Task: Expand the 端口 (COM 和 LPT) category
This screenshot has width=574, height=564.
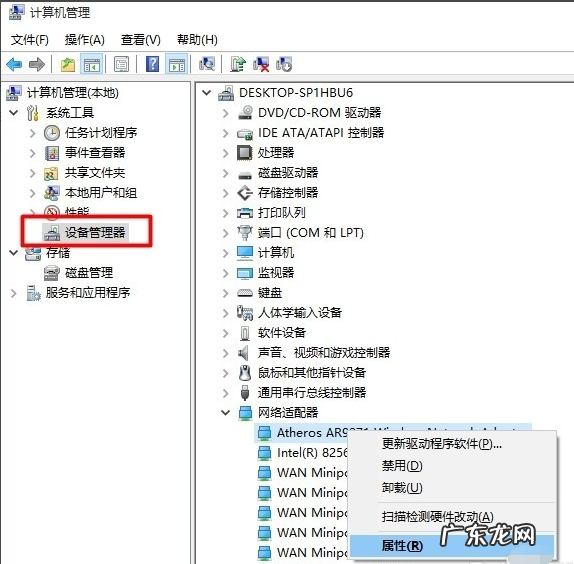Action: point(226,233)
